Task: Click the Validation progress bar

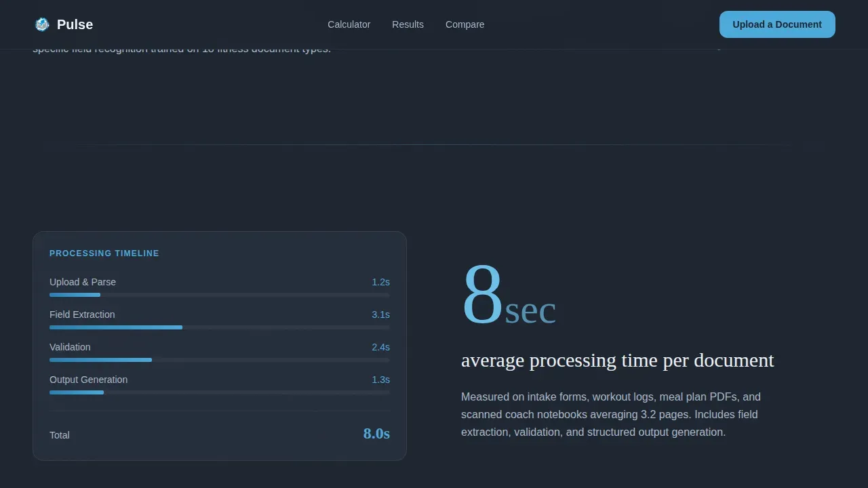Action: [x=220, y=360]
